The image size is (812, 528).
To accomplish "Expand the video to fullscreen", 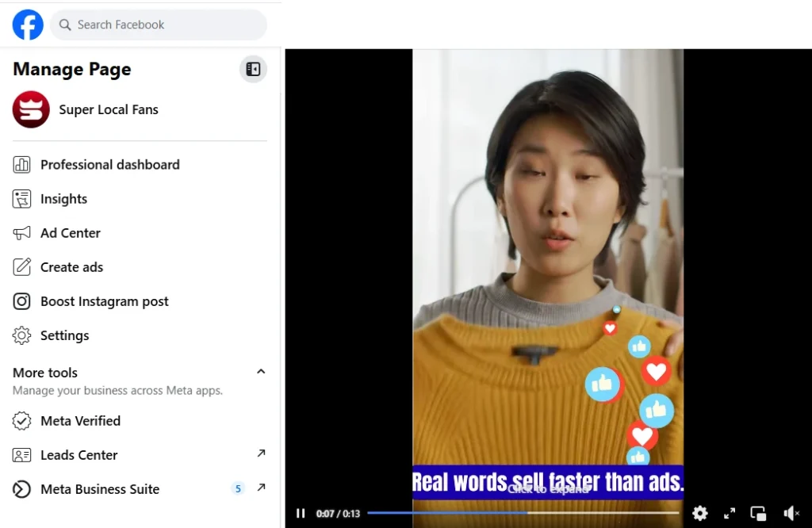I will pyautogui.click(x=729, y=513).
